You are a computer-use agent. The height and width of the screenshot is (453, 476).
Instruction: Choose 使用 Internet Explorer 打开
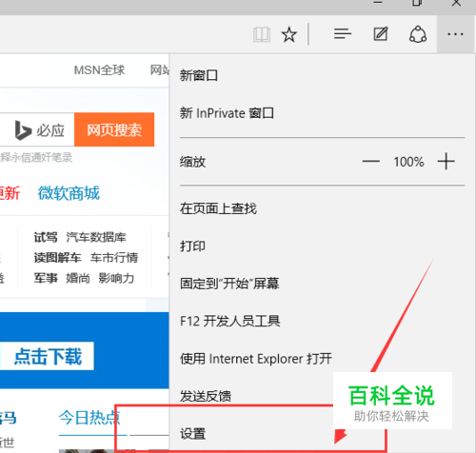point(256,359)
